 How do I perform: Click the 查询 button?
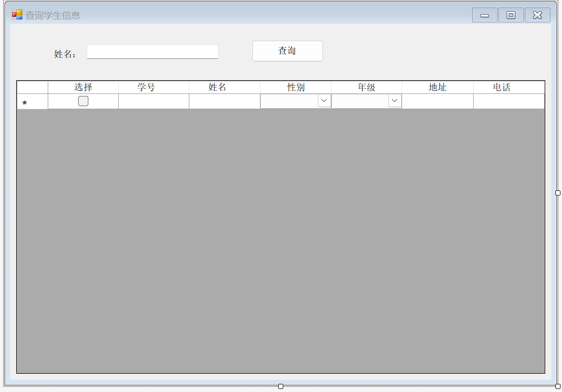[287, 51]
